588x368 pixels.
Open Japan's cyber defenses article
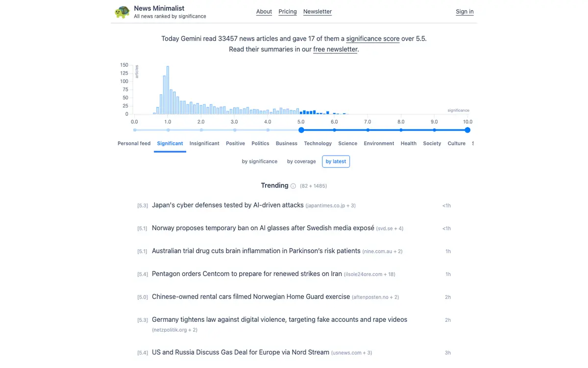(x=228, y=205)
